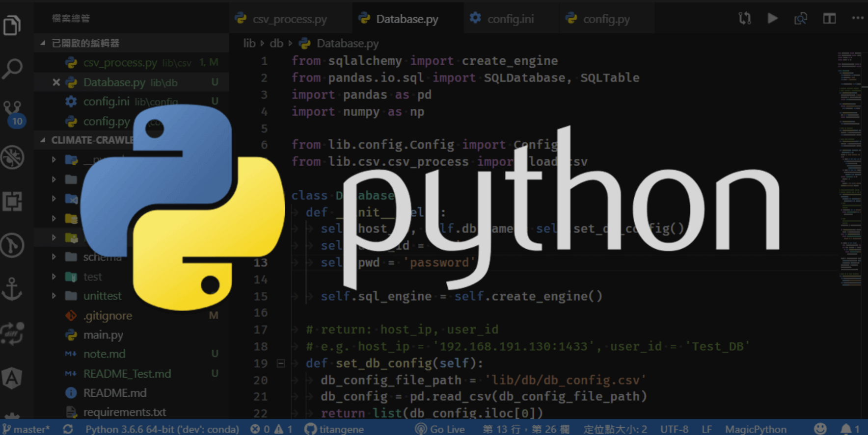The image size is (868, 435).
Task: Place cursor in 'password' string on line 13
Action: (439, 262)
